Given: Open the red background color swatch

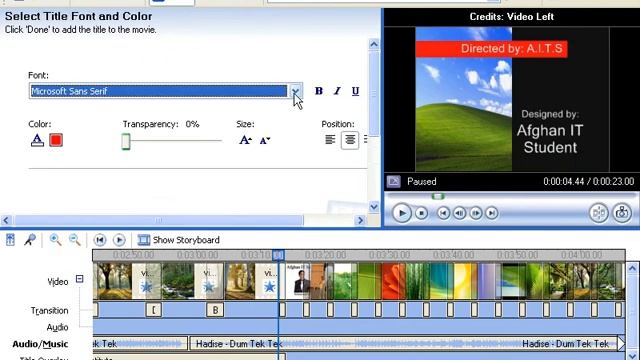Looking at the screenshot, I should (x=56, y=140).
